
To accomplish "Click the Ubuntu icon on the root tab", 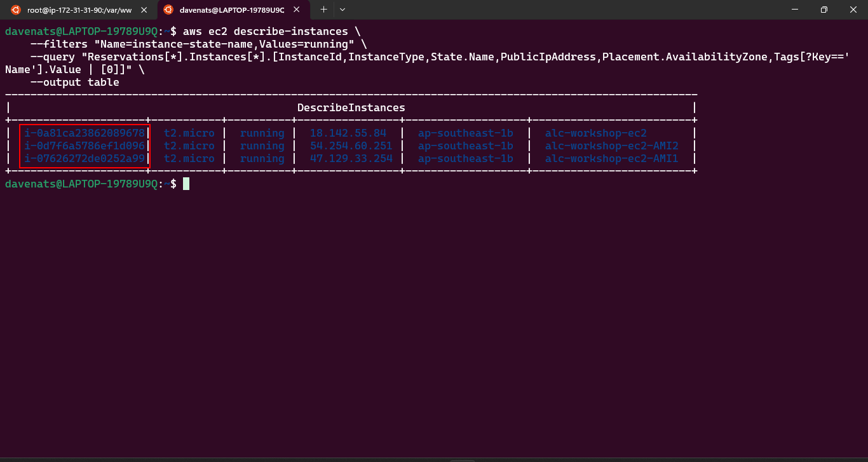I will point(16,10).
